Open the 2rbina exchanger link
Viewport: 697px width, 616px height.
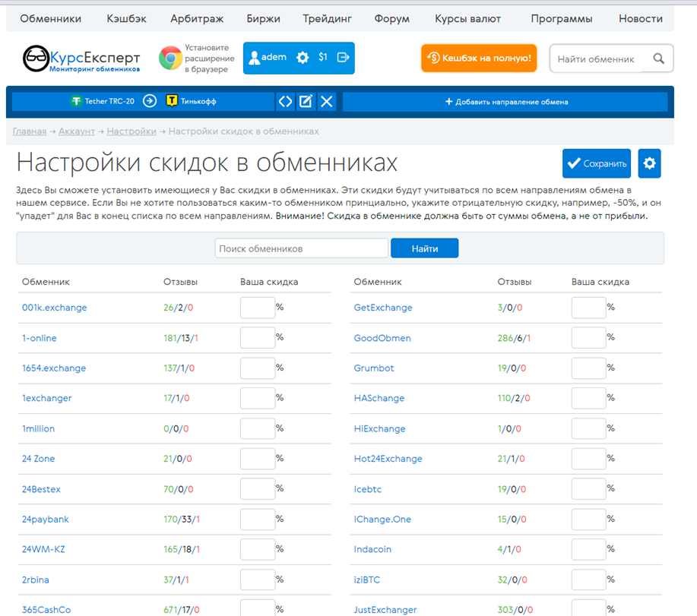click(x=35, y=580)
